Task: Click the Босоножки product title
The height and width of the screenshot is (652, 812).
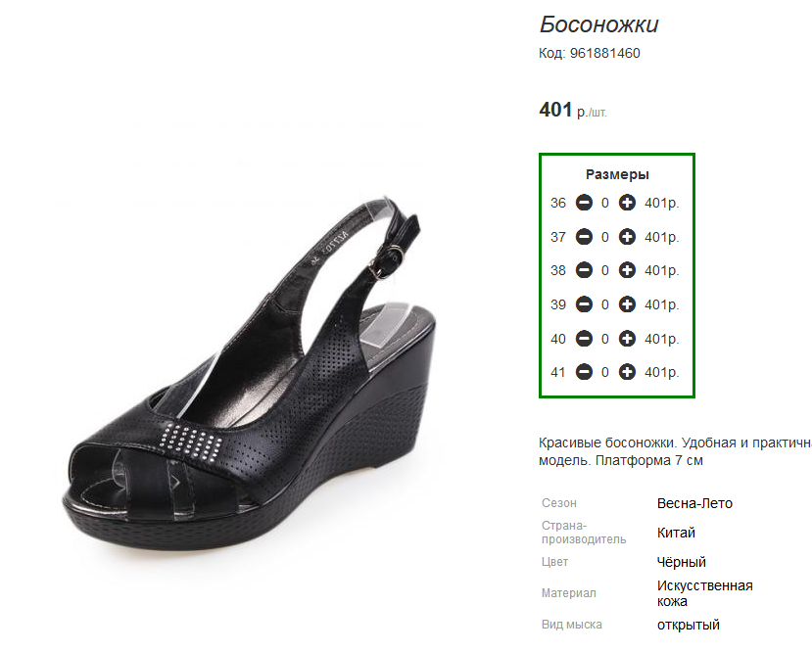Action: pyautogui.click(x=598, y=24)
